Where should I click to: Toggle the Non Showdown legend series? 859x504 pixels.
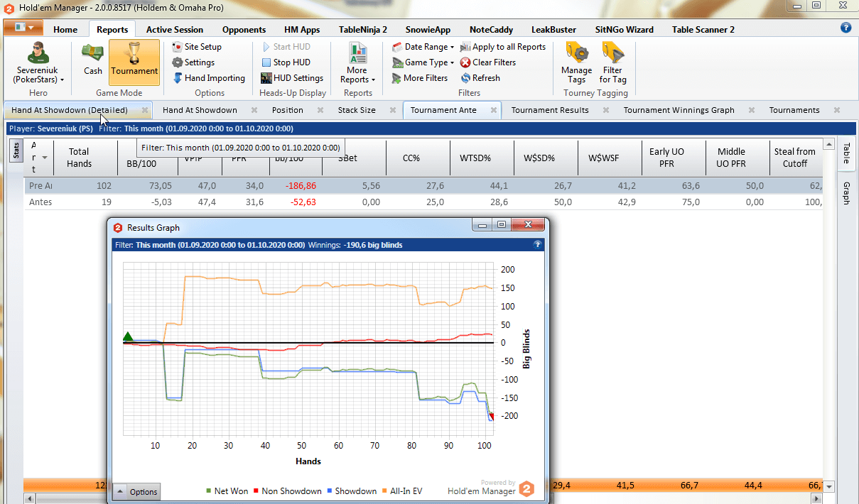tap(287, 491)
